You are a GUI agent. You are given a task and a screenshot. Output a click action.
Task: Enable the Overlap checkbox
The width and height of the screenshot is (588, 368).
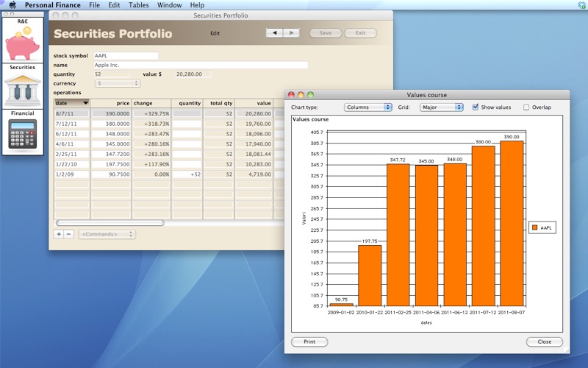[526, 107]
